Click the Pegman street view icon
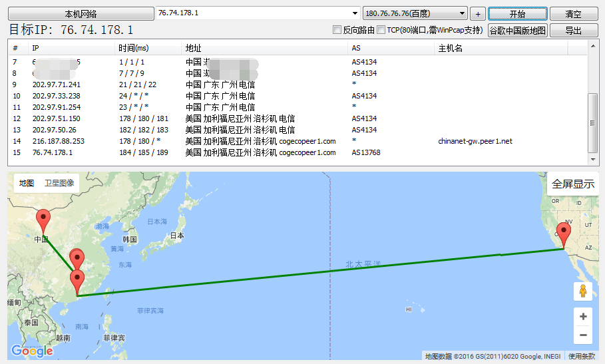Screen dimensions: 605x364 tap(583, 291)
